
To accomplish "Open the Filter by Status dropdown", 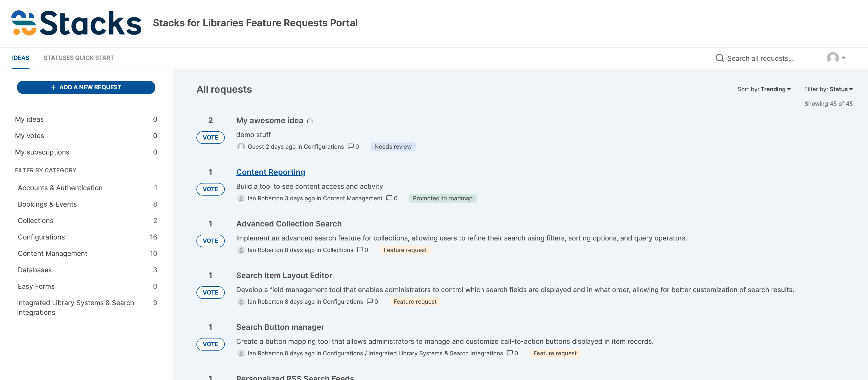I will pyautogui.click(x=828, y=89).
